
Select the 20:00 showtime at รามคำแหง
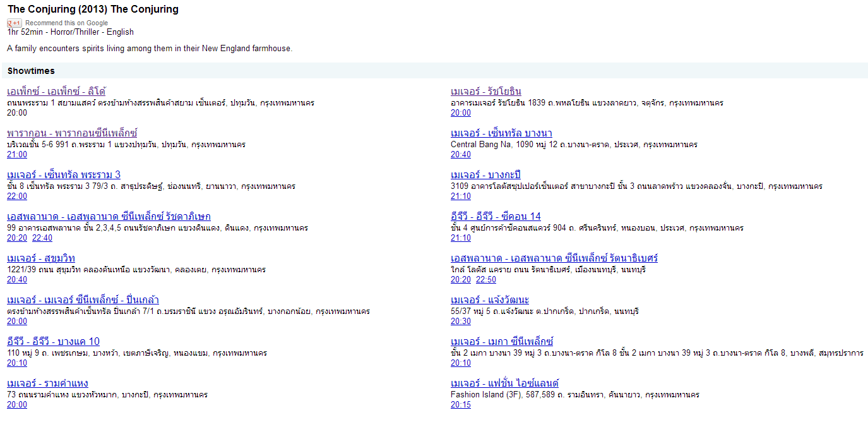(x=17, y=404)
